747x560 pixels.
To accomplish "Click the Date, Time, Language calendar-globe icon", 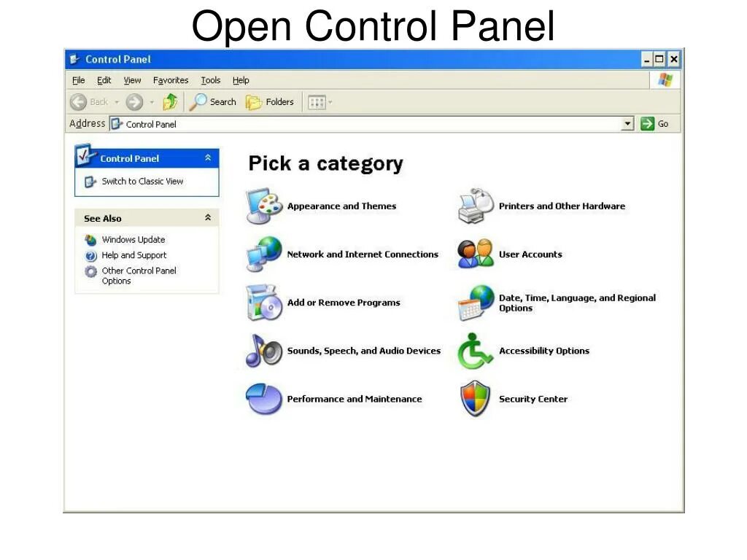I will click(x=476, y=303).
